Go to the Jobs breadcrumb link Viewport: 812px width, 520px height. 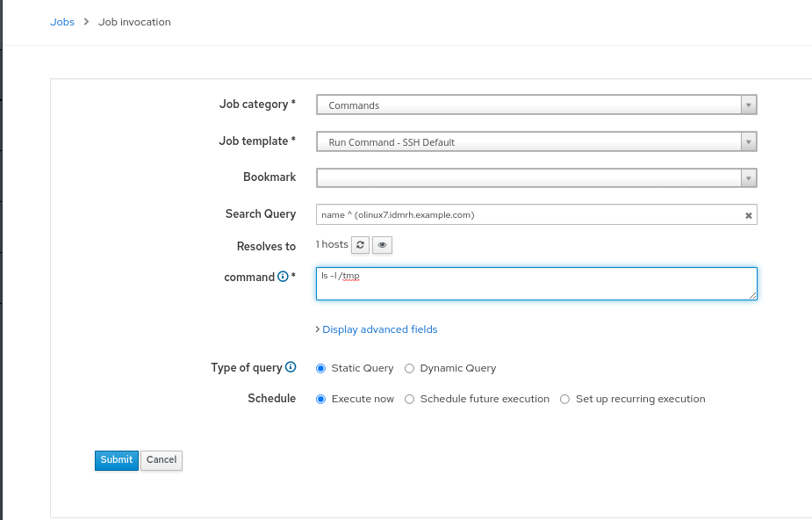tap(62, 22)
